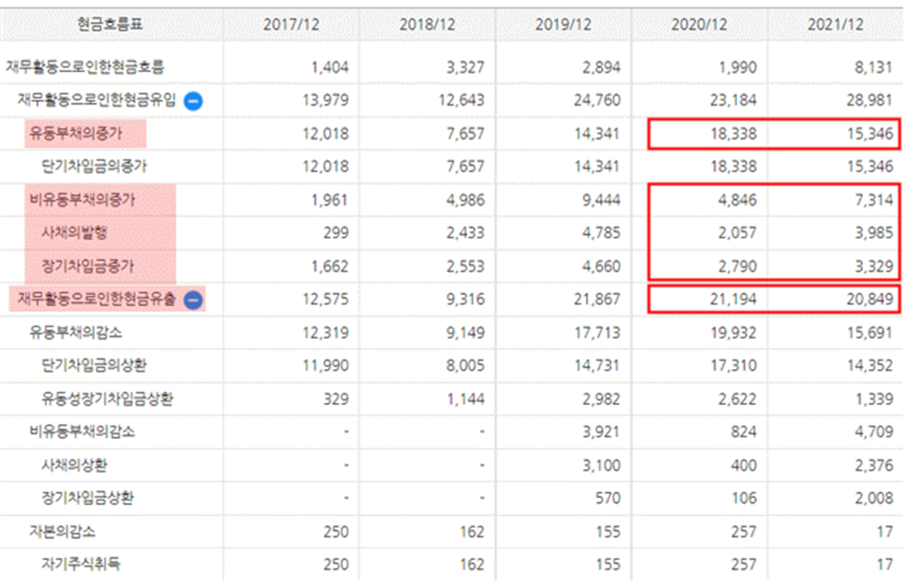
Task: Click the value 12,575 in 2017/12
Action: click(326, 299)
